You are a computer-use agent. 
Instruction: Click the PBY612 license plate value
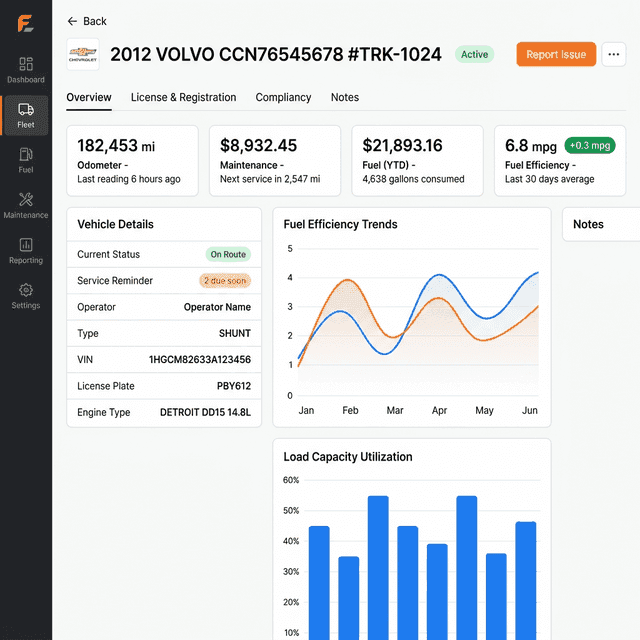[233, 386]
